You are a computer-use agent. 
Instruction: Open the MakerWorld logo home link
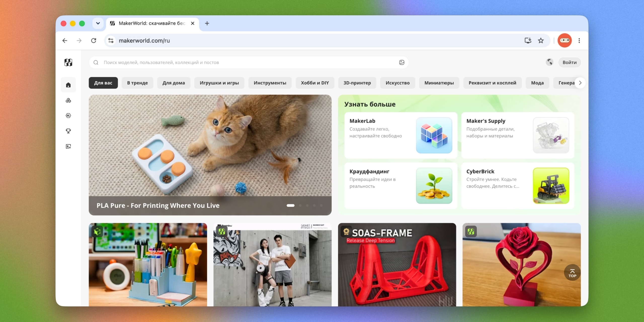[x=68, y=62]
